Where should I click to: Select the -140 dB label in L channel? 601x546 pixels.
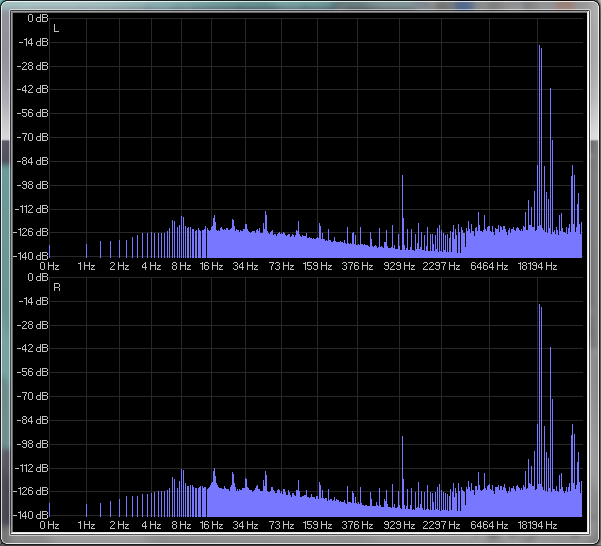point(31,256)
